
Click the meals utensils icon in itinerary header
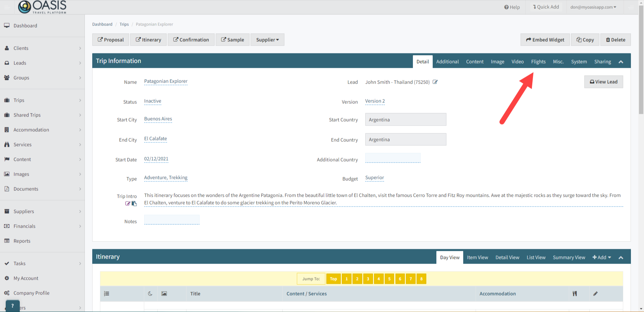point(575,294)
